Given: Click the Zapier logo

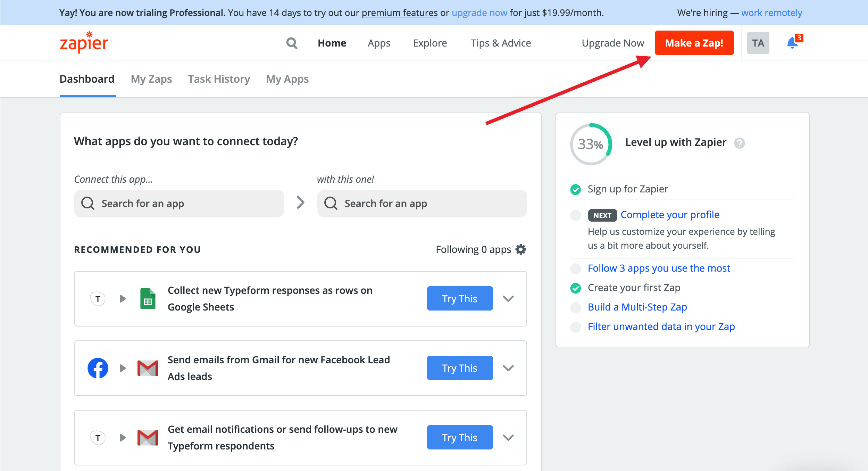Looking at the screenshot, I should click(84, 42).
